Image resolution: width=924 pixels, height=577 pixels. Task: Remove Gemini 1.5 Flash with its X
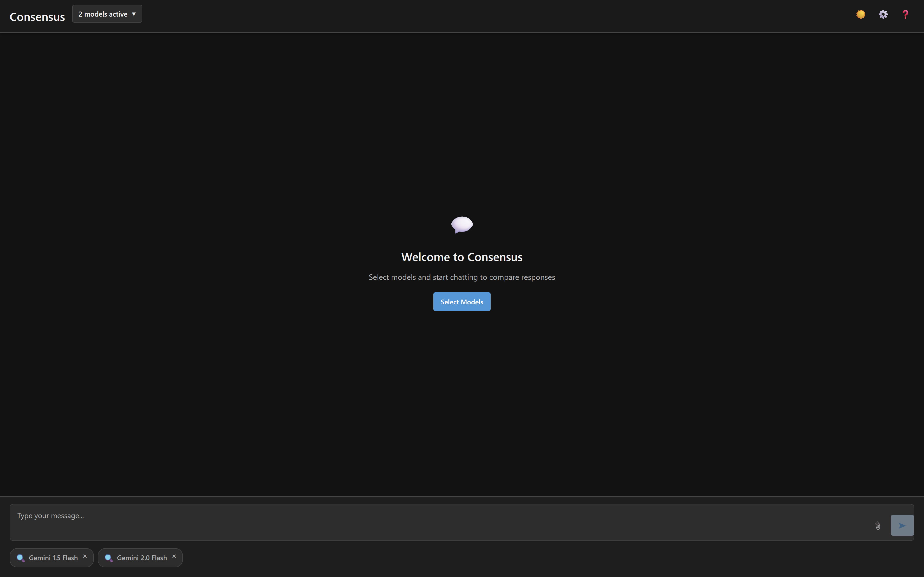pyautogui.click(x=85, y=556)
